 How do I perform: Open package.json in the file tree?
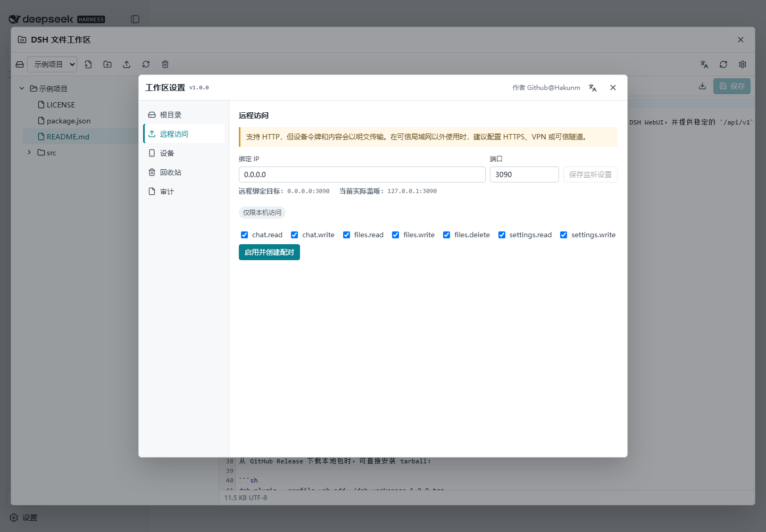pos(69,121)
